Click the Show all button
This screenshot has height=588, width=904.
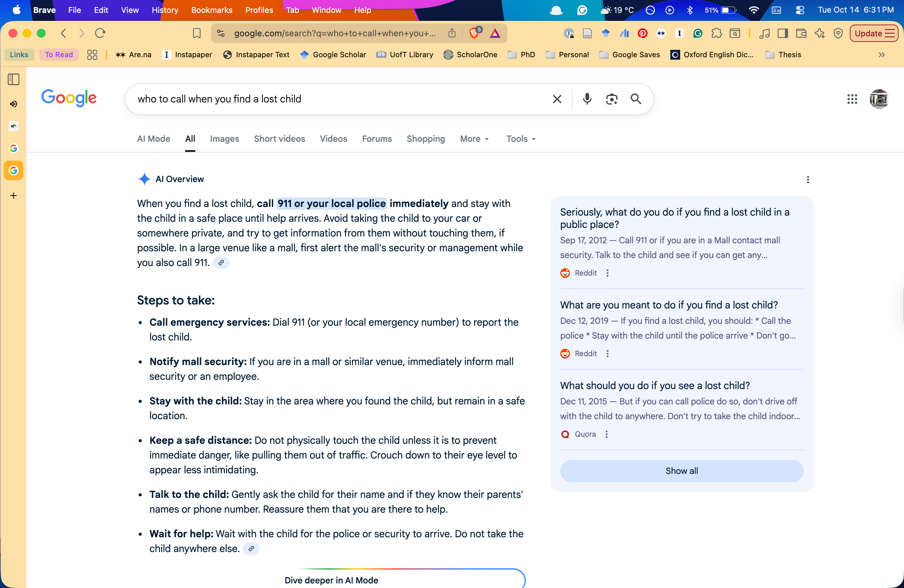tap(681, 471)
